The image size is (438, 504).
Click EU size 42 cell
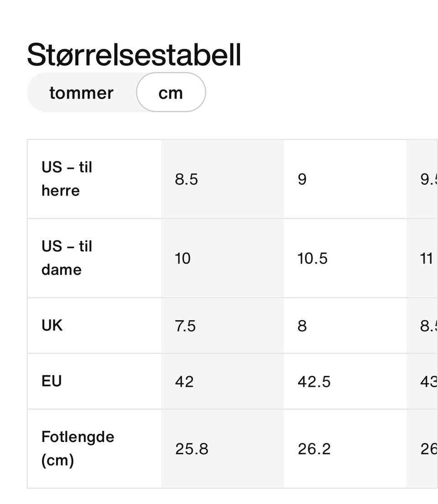point(184,381)
